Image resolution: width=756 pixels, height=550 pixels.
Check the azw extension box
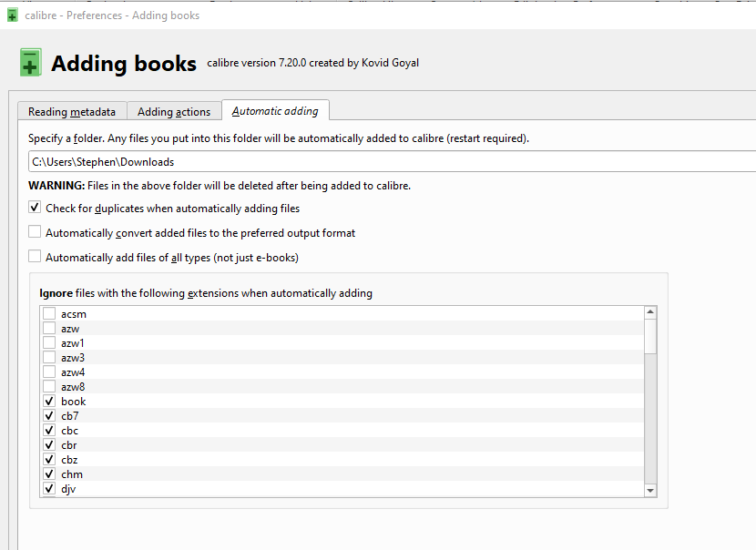pos(49,329)
